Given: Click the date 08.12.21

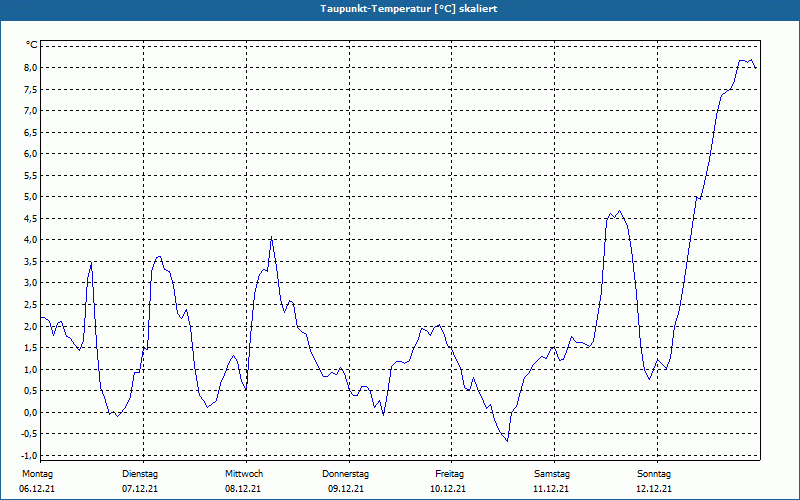Looking at the screenshot, I should [x=243, y=489].
